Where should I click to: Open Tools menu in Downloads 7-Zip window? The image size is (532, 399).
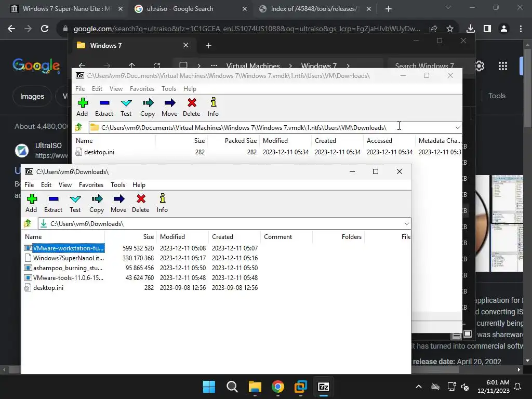click(x=118, y=185)
